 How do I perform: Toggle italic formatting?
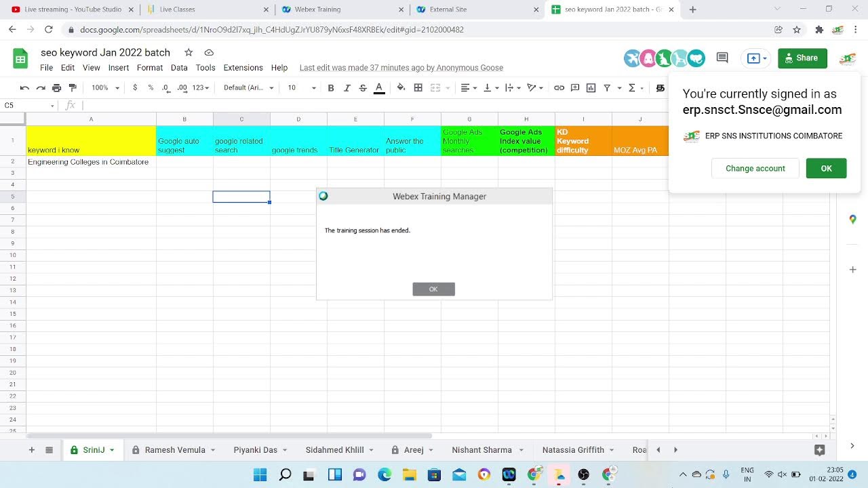pyautogui.click(x=347, y=88)
